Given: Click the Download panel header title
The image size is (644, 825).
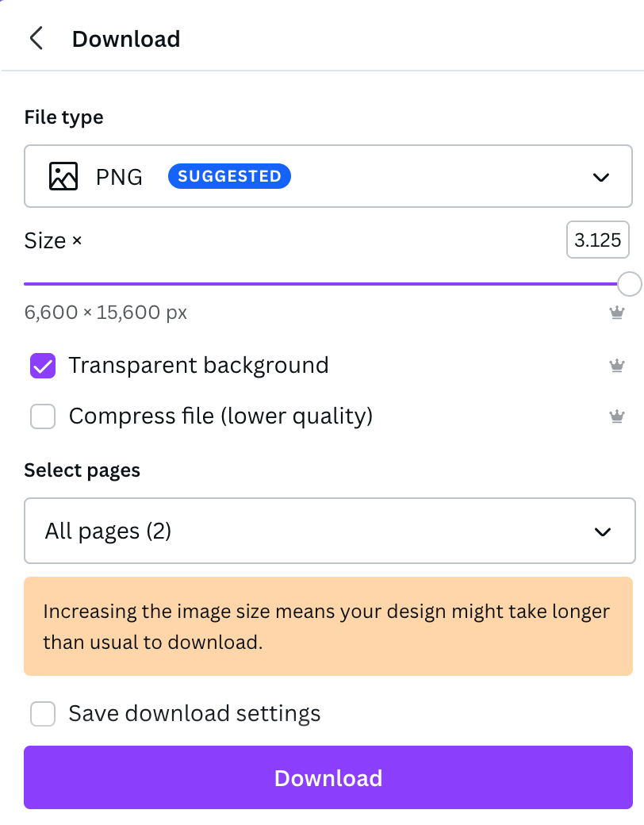Looking at the screenshot, I should coord(126,39).
